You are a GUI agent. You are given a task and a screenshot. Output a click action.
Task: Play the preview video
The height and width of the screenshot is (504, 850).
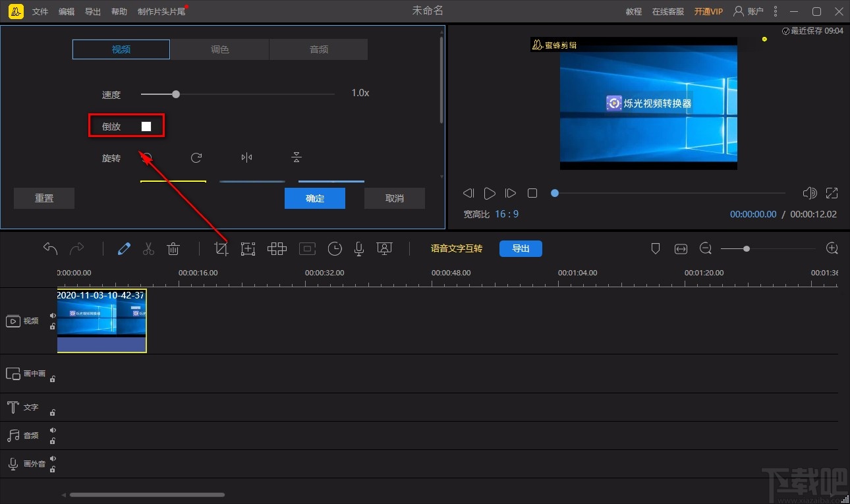pos(490,193)
